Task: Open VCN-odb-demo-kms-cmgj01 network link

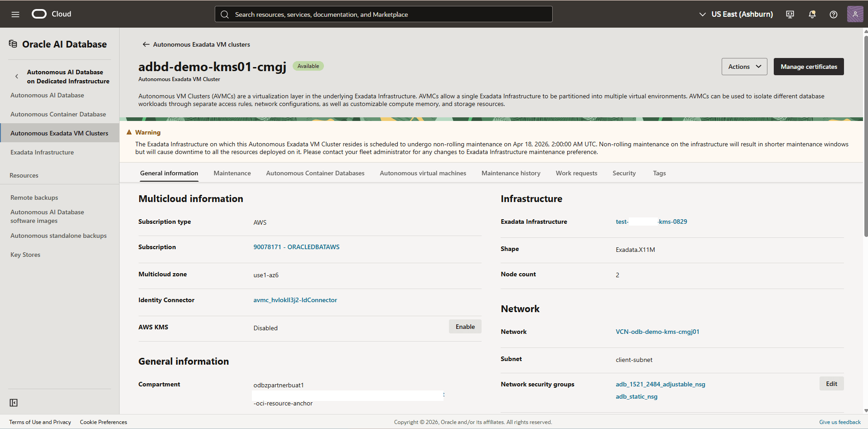Action: [x=657, y=332]
